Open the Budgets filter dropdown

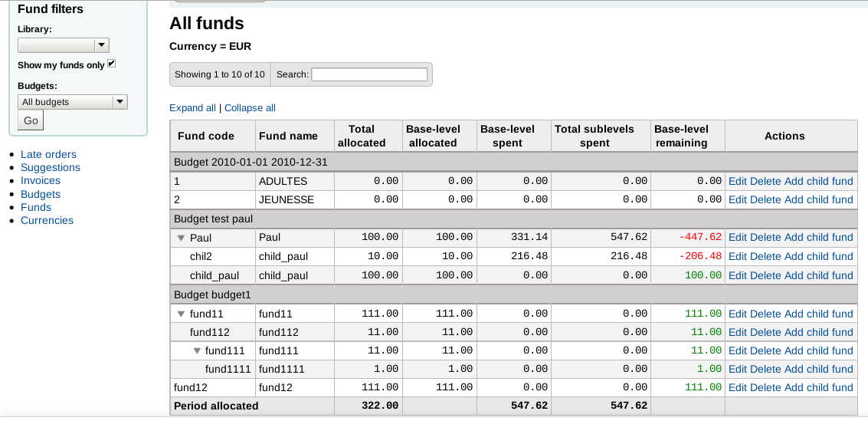72,102
